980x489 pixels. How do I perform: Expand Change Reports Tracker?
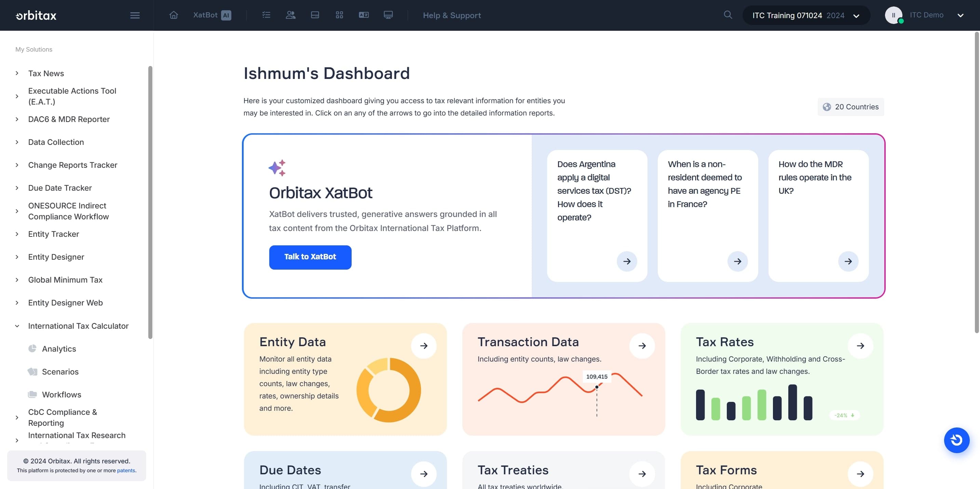pos(17,165)
